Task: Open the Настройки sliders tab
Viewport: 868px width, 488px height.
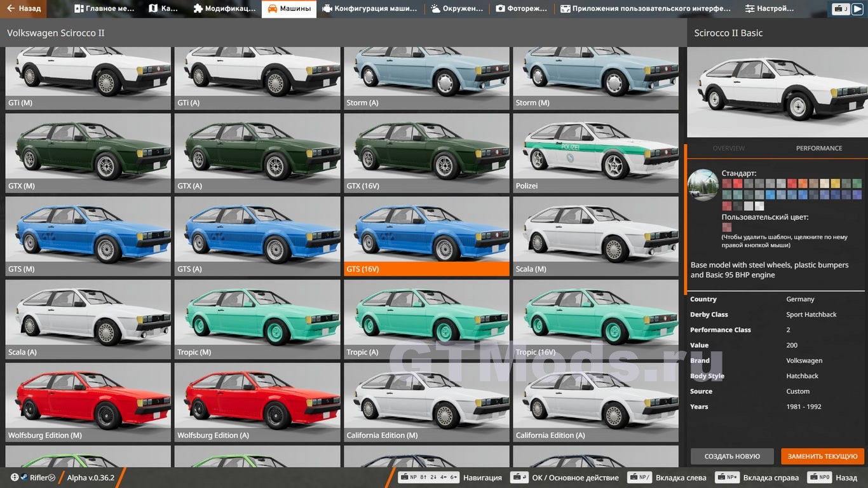Action: click(x=770, y=9)
